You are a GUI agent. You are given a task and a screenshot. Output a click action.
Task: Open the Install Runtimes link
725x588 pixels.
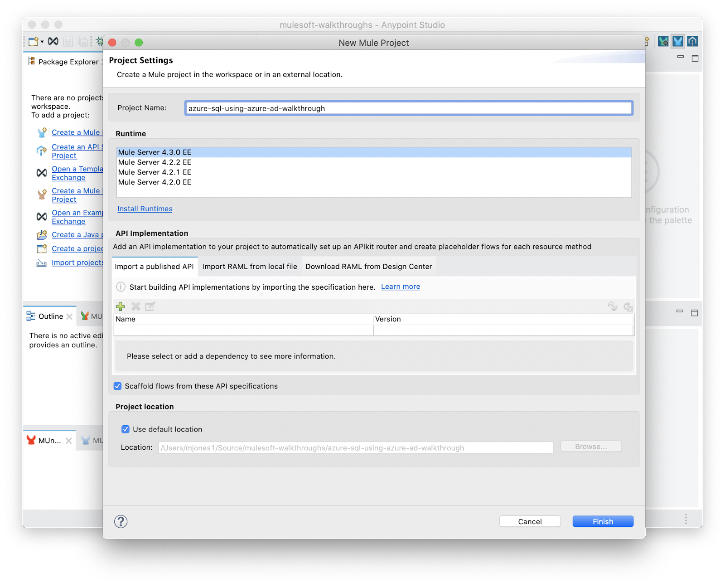pos(145,209)
